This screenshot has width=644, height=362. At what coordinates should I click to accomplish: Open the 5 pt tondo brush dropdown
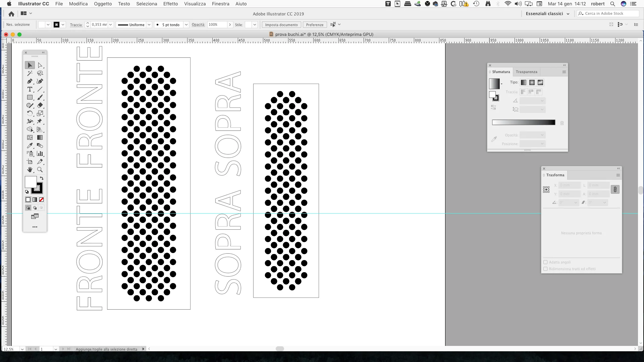pos(186,24)
